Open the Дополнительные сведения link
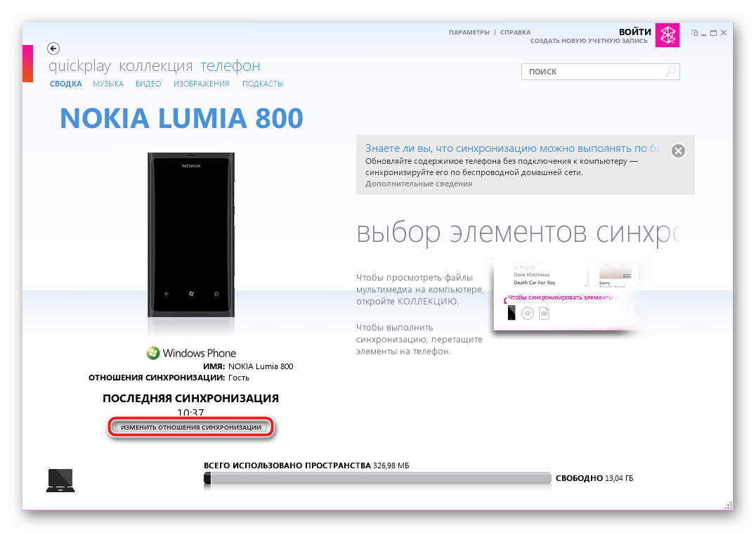Viewport: 756px width, 533px height. 419,184
